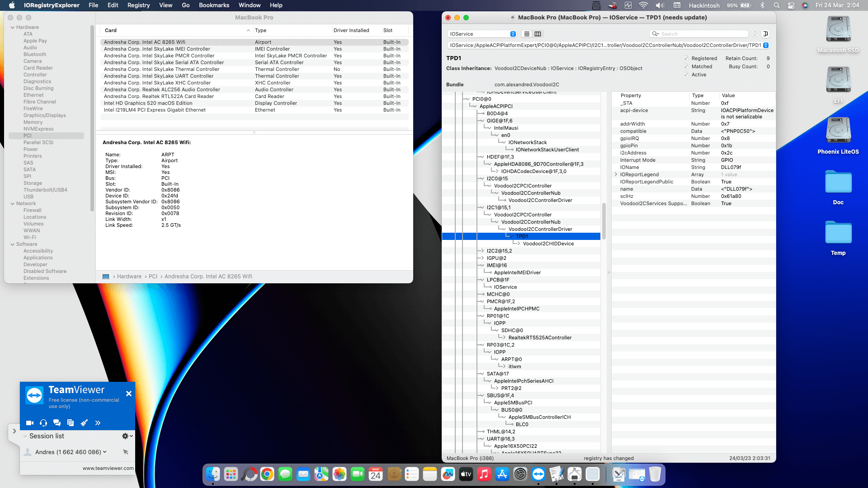
Task: Open Music app in the Dock
Action: tap(484, 474)
